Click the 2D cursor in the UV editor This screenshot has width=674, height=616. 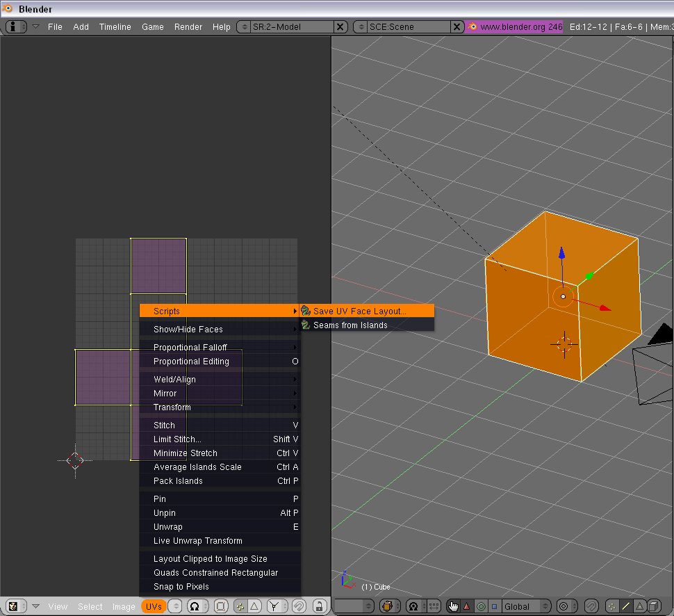coord(75,460)
